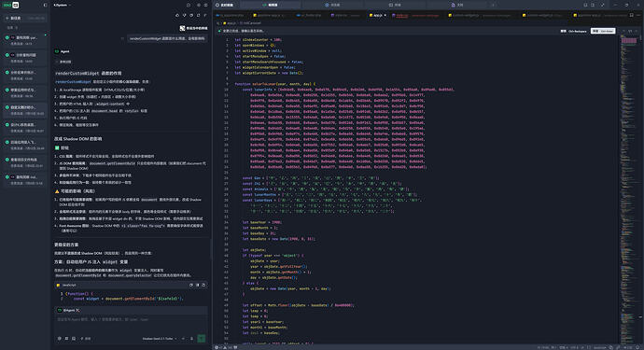
Task: Switch to the 编辑器 editor tab
Action: click(270, 5)
